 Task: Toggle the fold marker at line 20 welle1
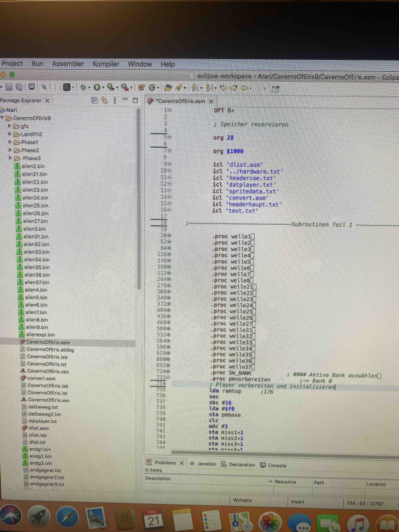pyautogui.click(x=170, y=236)
